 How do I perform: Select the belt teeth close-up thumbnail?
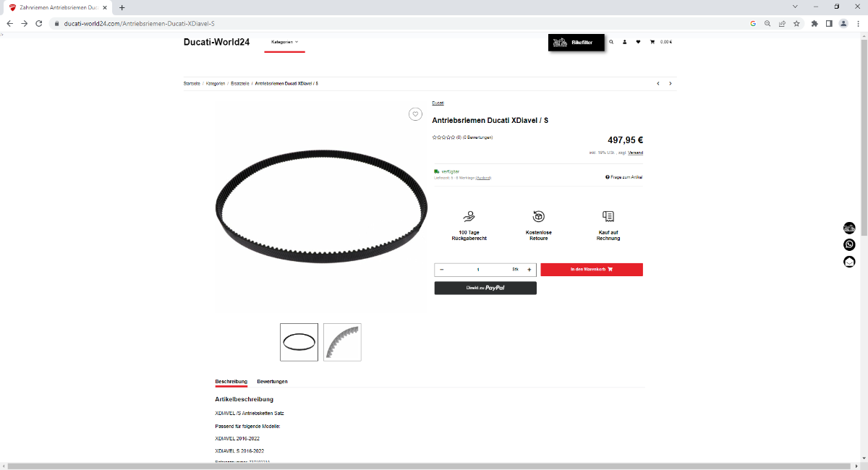[342, 342]
